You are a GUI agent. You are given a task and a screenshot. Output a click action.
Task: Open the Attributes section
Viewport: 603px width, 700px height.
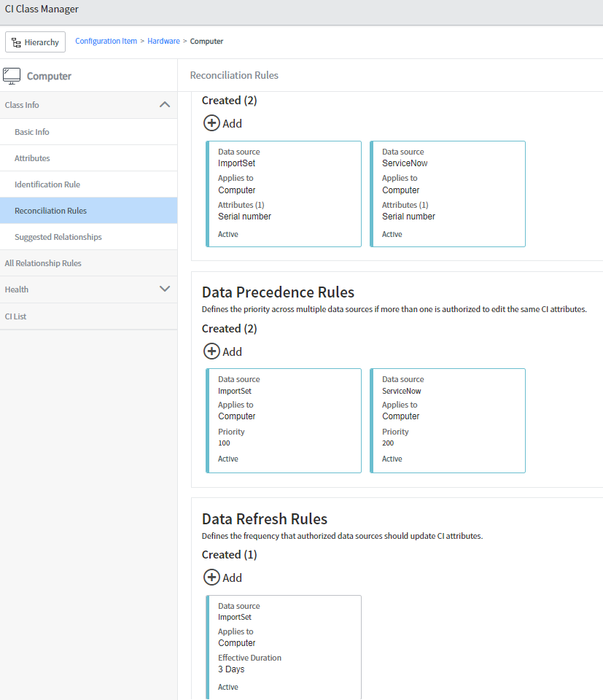tap(32, 158)
